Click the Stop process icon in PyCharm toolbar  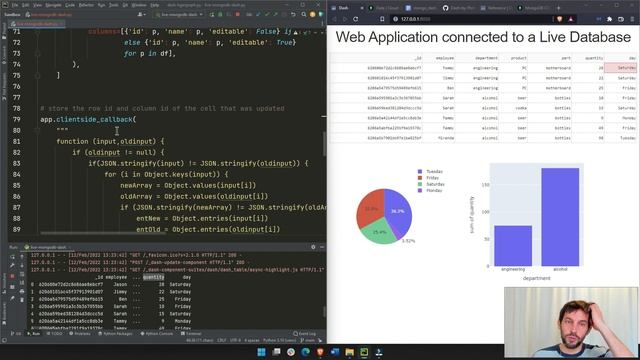238,14
